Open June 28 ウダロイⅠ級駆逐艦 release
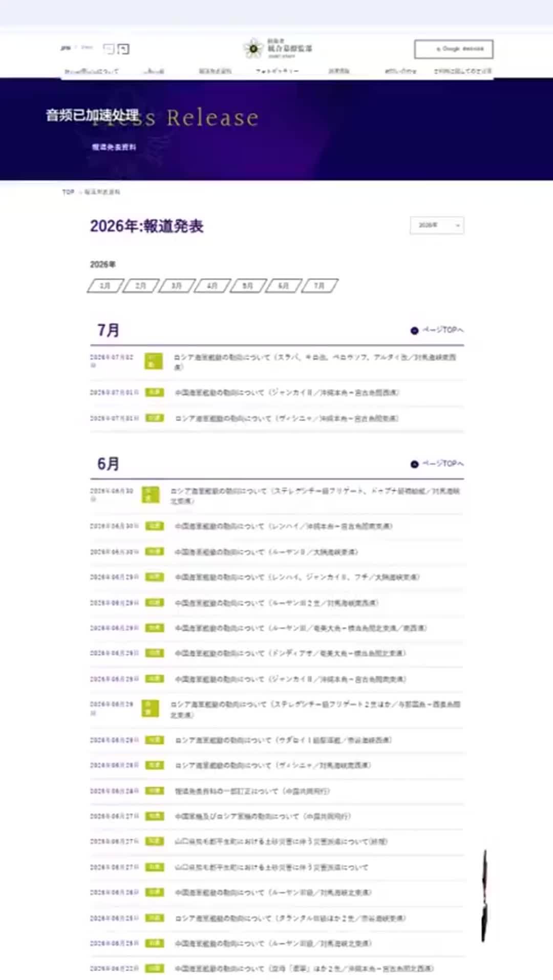The image size is (553, 980). click(x=283, y=740)
